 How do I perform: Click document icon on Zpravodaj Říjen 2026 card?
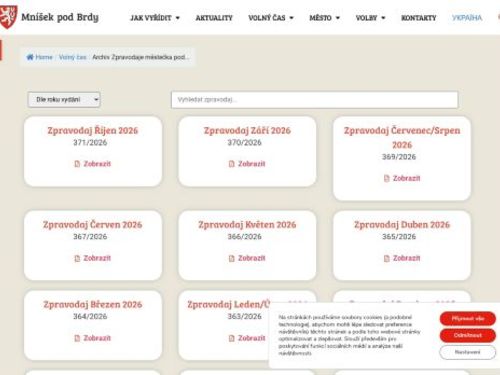click(77, 164)
